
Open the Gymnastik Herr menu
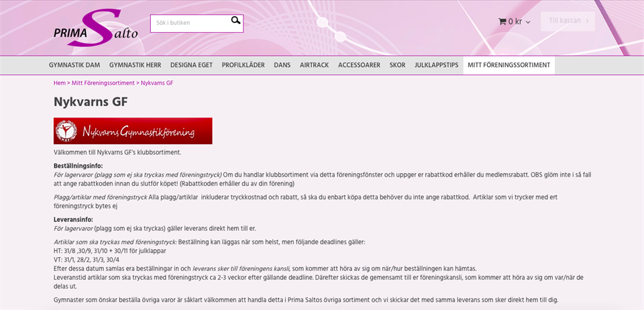[x=135, y=65]
